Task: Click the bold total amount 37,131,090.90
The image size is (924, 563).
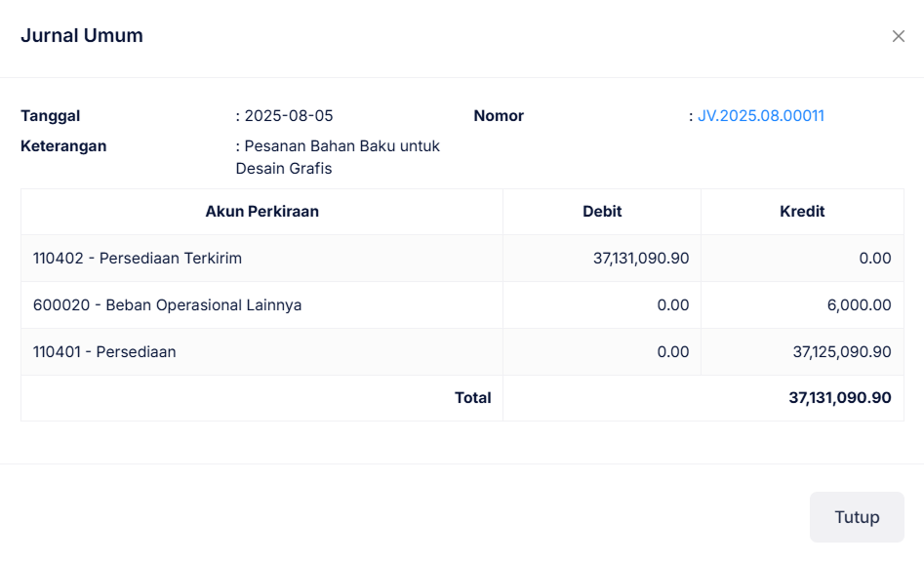Action: (839, 398)
